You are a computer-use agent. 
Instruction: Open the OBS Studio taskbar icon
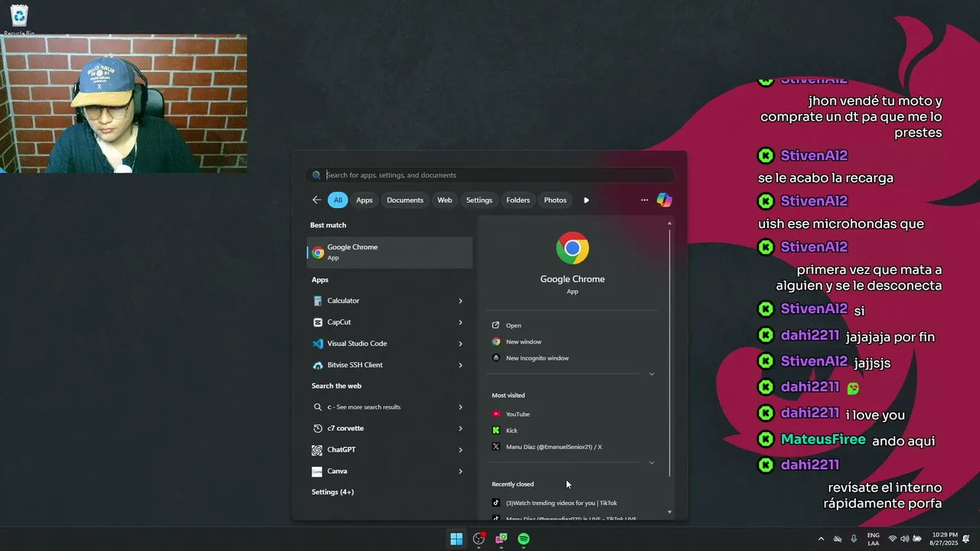[x=479, y=539]
